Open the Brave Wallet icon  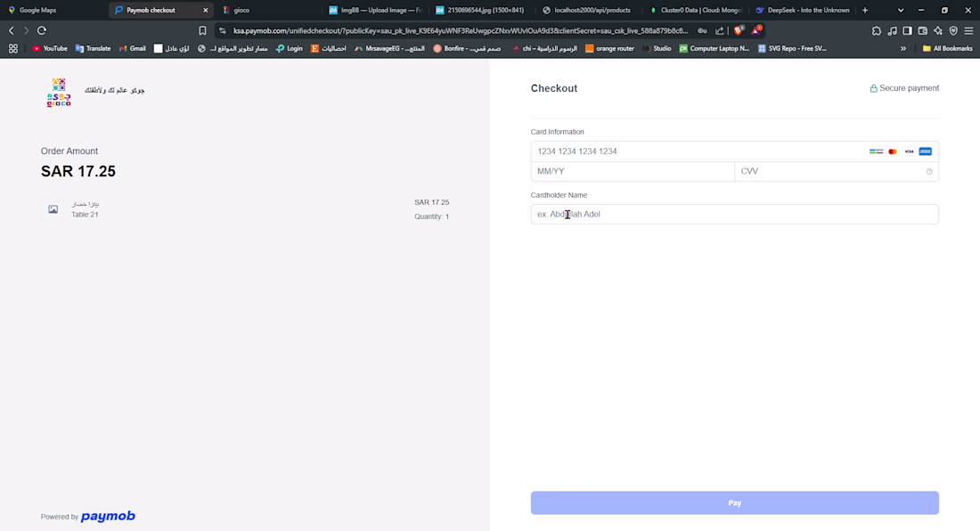922,30
